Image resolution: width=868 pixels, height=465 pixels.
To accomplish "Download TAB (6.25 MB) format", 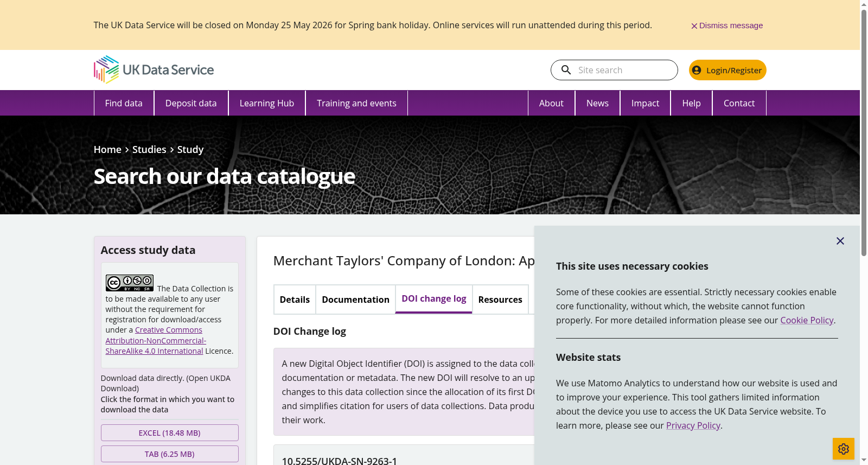I will 169,454.
